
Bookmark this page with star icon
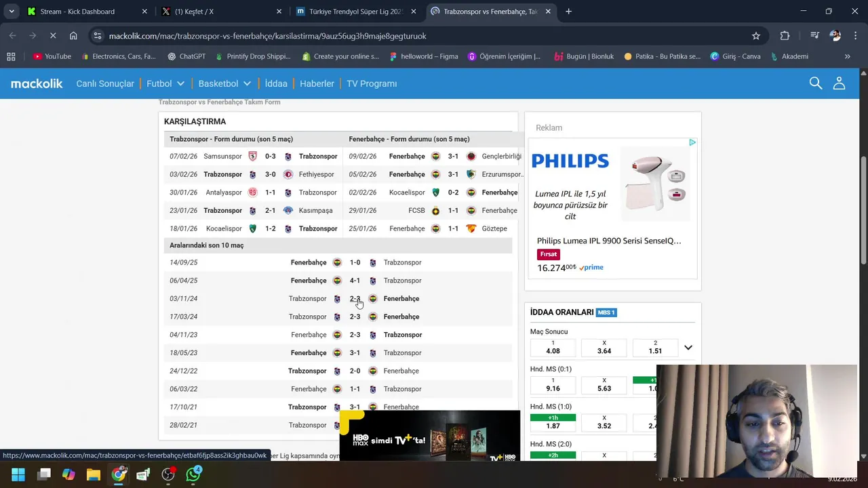[x=756, y=36]
